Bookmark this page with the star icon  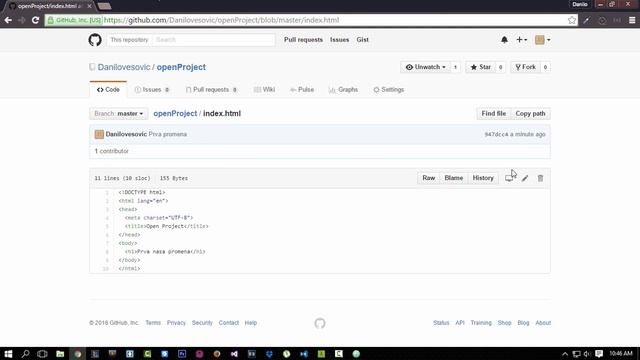coord(572,20)
